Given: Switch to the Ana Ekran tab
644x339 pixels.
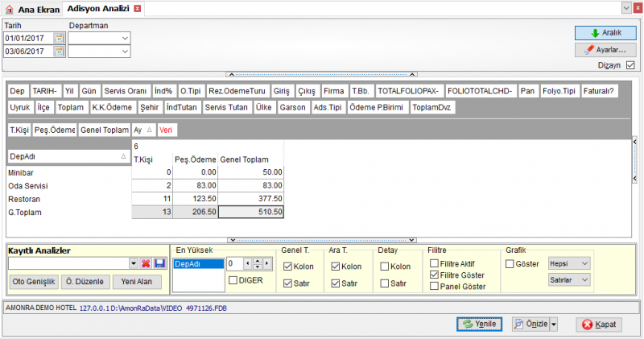Looking at the screenshot, I should coord(33,10).
